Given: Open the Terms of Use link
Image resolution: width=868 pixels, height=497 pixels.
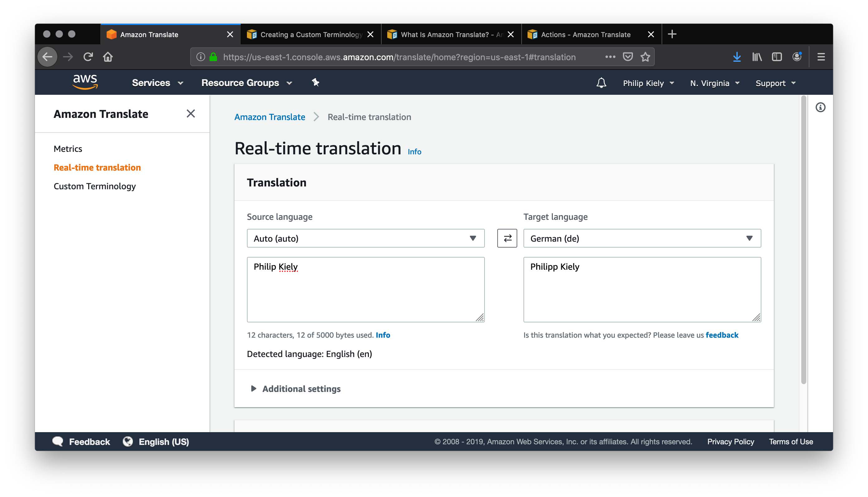Looking at the screenshot, I should click(x=791, y=442).
